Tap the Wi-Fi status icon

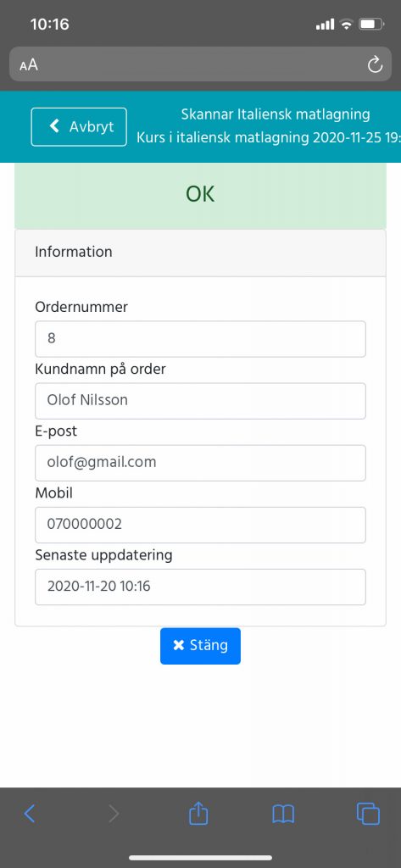pos(347,24)
